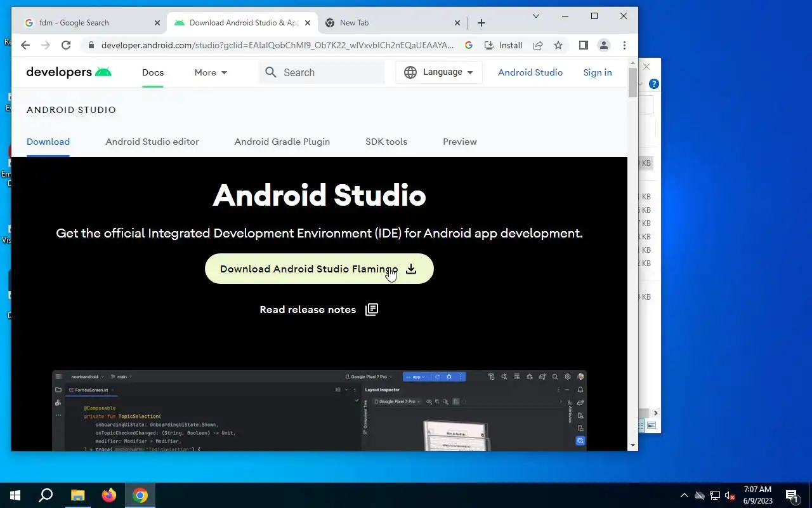Go back to the previous page
This screenshot has height=508, width=812.
coord(25,45)
